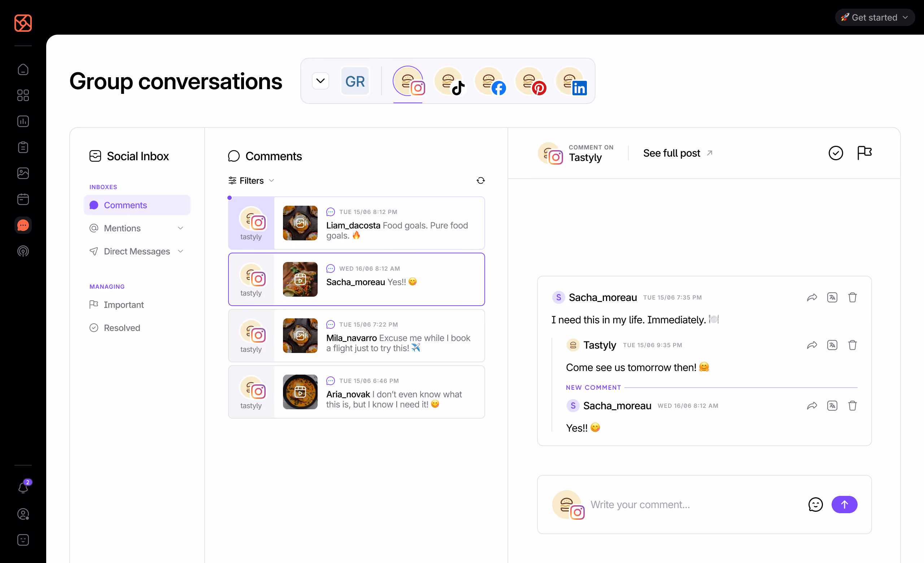This screenshot has width=924, height=563.
Task: Open the analytics chart icon in sidebar
Action: [x=23, y=121]
